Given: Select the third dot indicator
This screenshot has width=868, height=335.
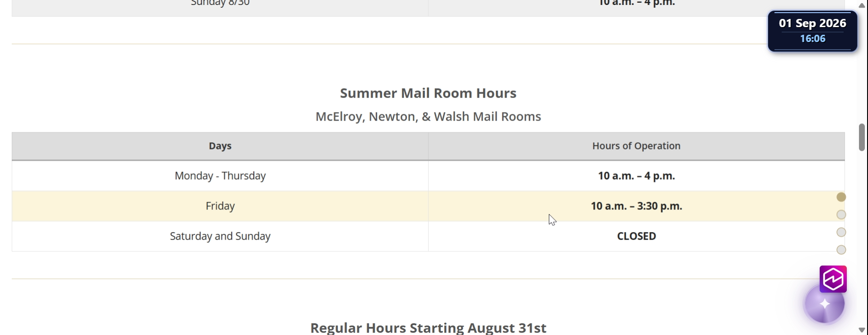Looking at the screenshot, I should [841, 232].
